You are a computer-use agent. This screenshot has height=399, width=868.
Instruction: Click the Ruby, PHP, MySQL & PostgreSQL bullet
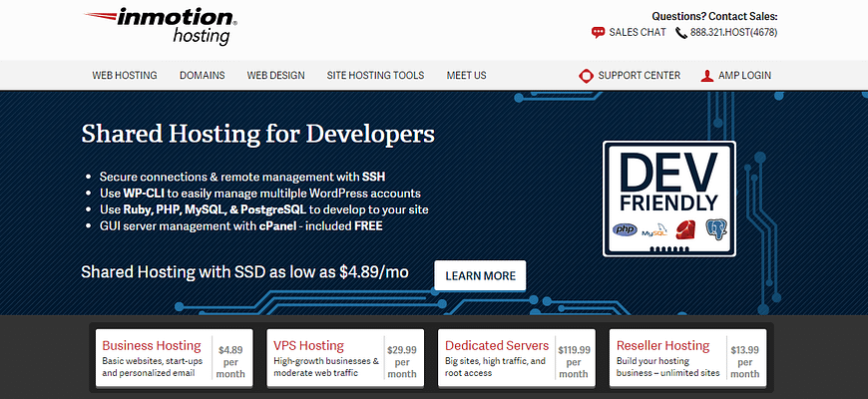tap(264, 209)
